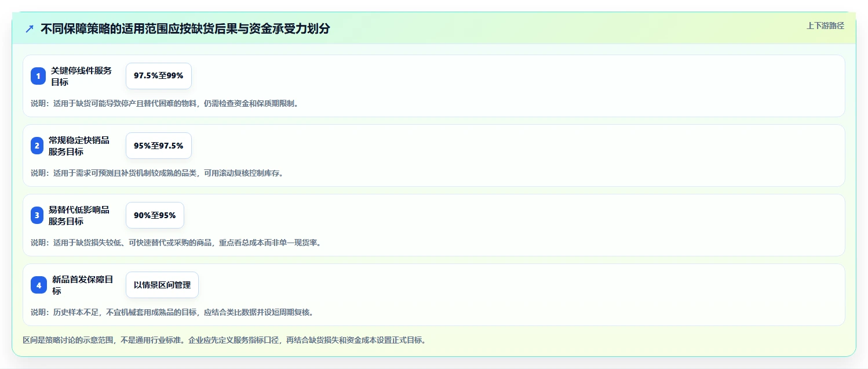Click the number 4 badge

coord(39,285)
